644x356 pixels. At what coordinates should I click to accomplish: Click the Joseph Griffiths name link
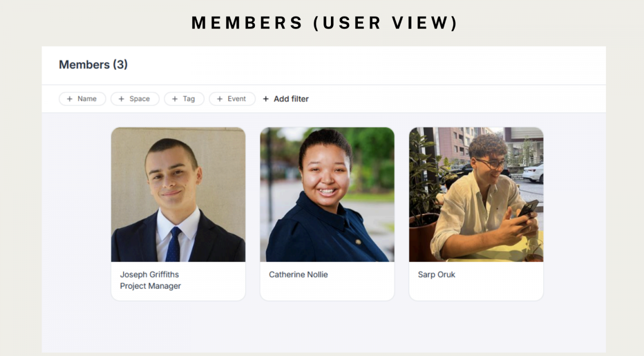[x=149, y=275]
